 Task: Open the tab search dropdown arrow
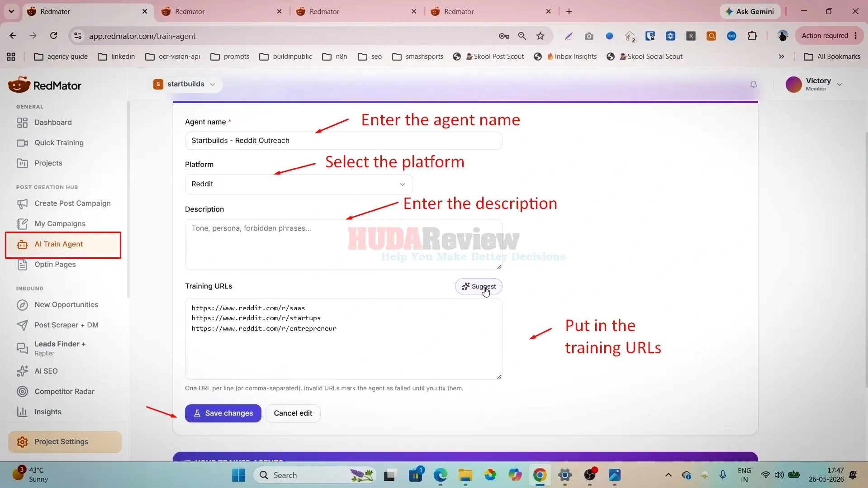pyautogui.click(x=11, y=11)
